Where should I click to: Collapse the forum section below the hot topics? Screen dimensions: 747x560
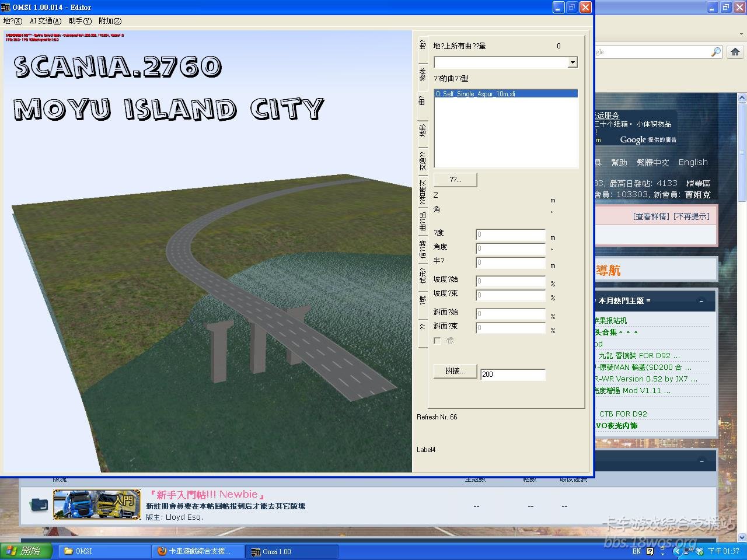[701, 461]
